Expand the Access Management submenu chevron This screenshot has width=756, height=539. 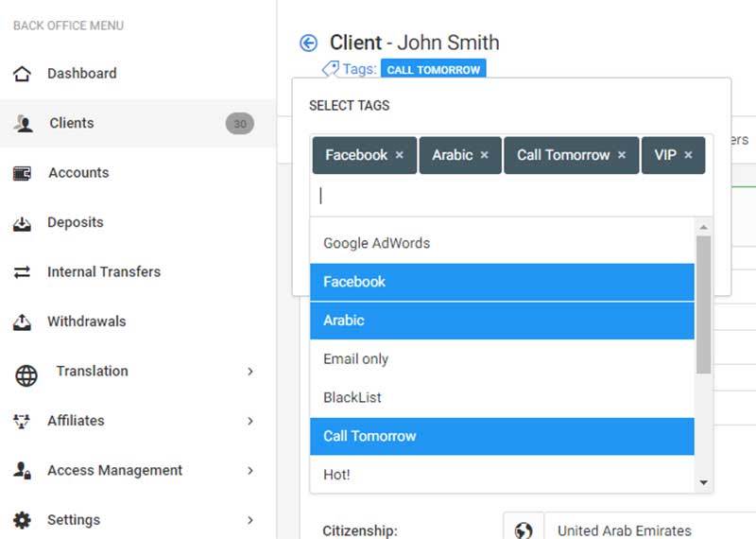pos(250,470)
